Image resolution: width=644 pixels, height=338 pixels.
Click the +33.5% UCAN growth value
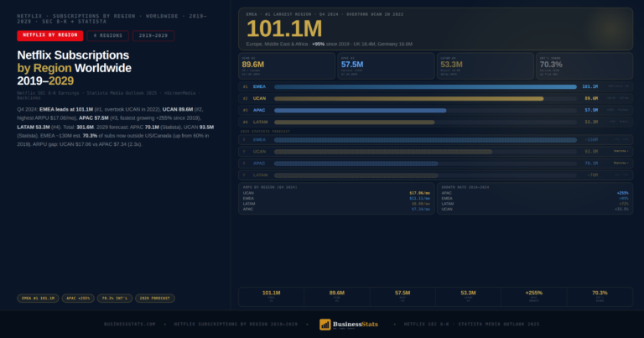(621, 209)
